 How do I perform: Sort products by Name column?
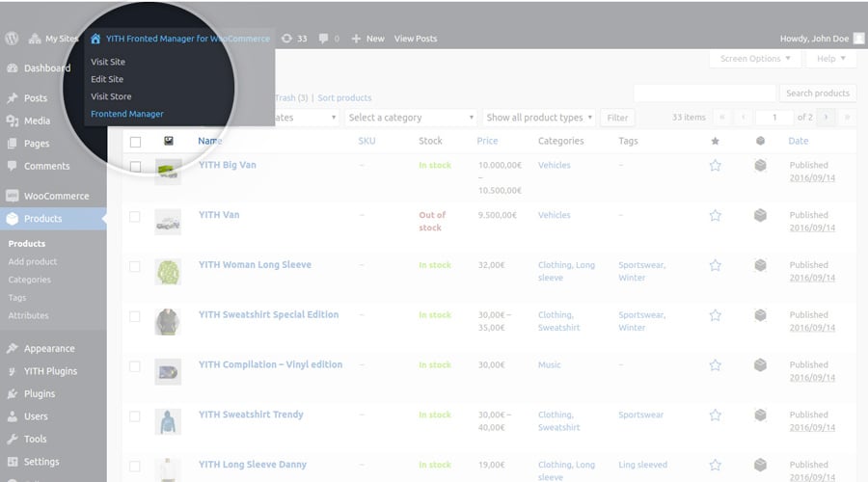(x=210, y=141)
